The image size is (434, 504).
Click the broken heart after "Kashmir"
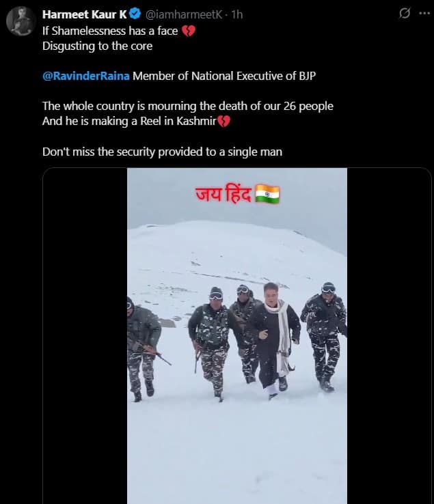[224, 122]
